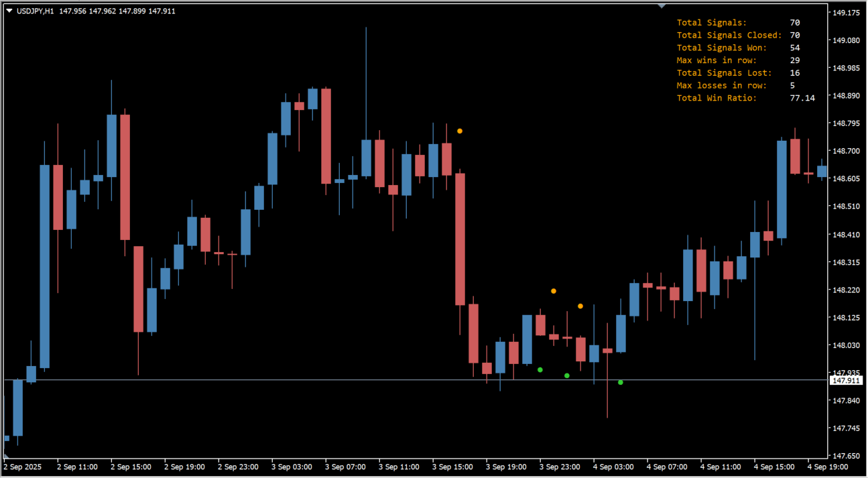Image resolution: width=868 pixels, height=478 pixels.
Task: Click the lowest green signal dot
Action: (621, 382)
